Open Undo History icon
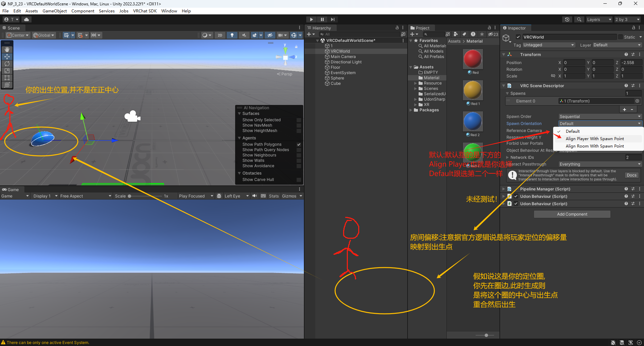The width and height of the screenshot is (644, 346). click(567, 19)
